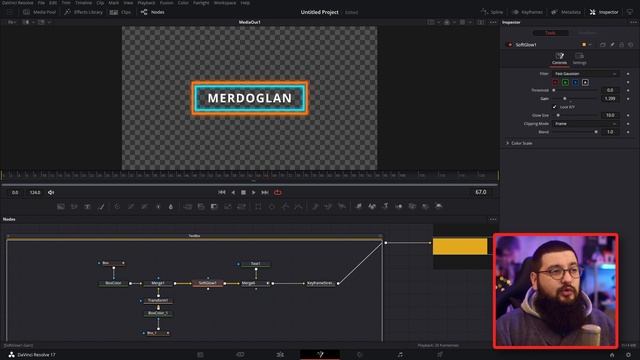Toggle keyframe dot for Filter
This screenshot has height=360, width=640.
[628, 74]
